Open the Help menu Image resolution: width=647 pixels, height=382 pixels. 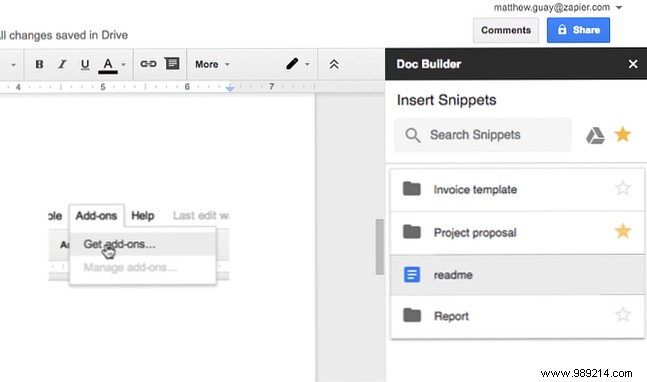pyautogui.click(x=143, y=216)
